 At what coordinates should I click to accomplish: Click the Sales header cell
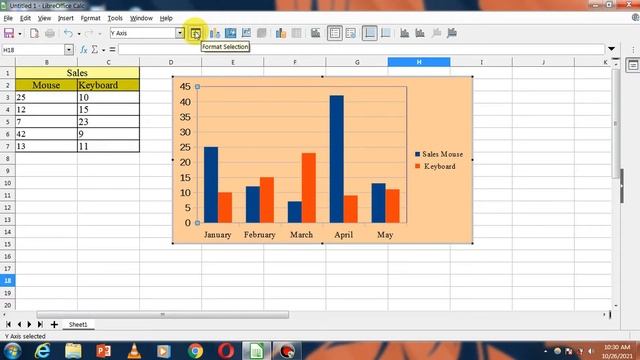click(77, 73)
